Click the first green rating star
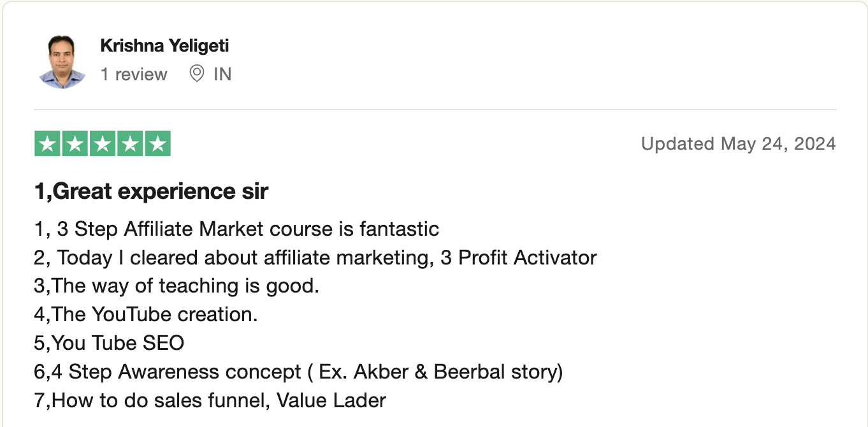The width and height of the screenshot is (868, 427). click(x=48, y=143)
